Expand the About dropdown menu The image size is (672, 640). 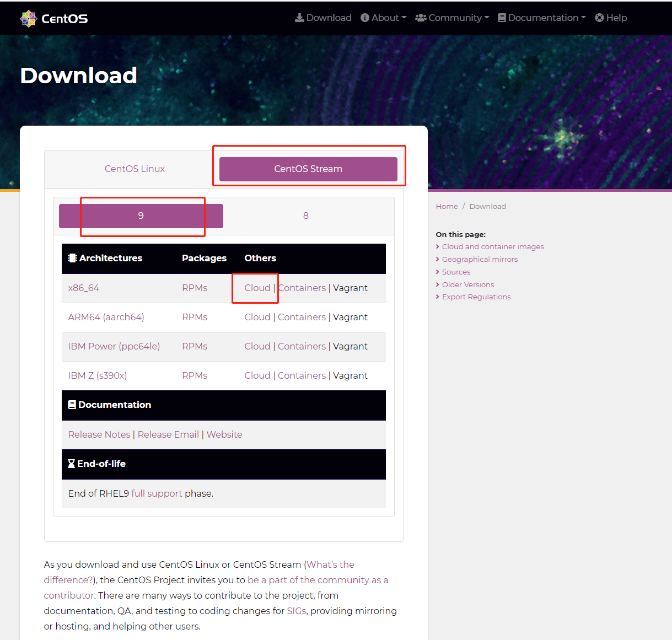click(x=383, y=18)
